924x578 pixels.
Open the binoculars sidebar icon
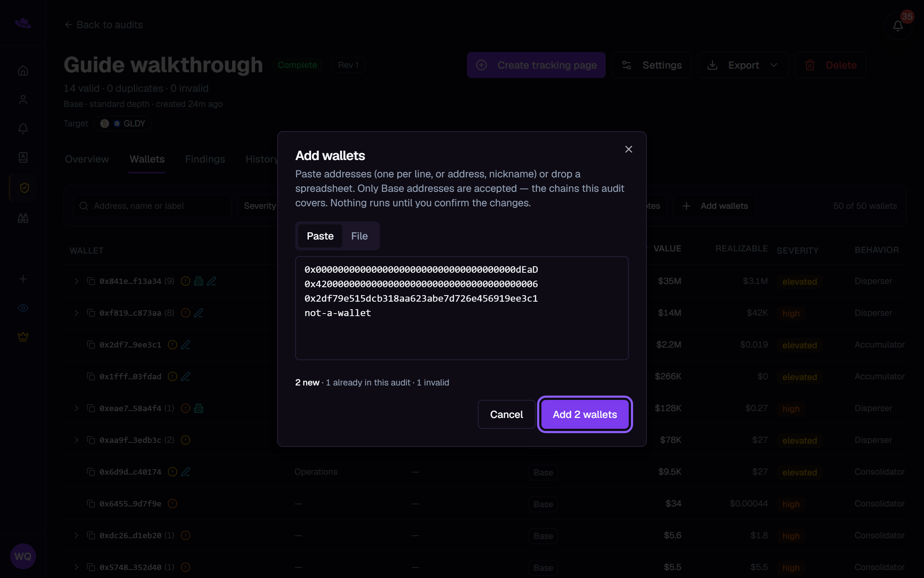(23, 218)
